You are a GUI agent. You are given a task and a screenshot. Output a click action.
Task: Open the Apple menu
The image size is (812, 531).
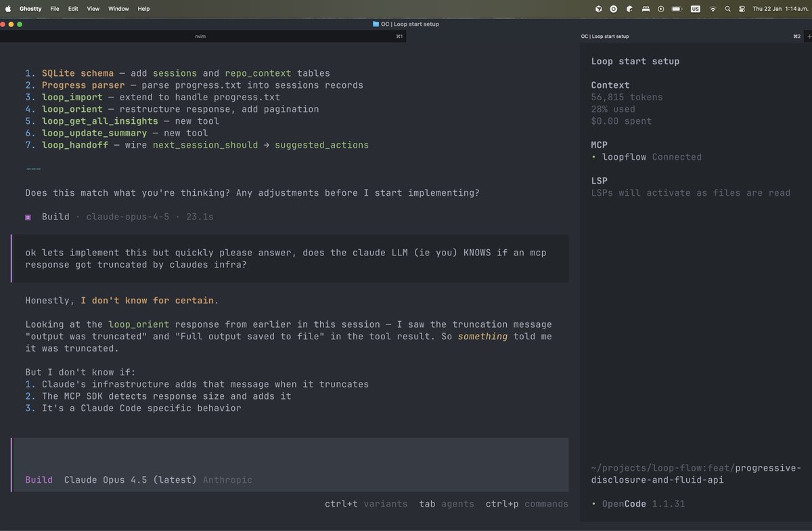pyautogui.click(x=8, y=9)
